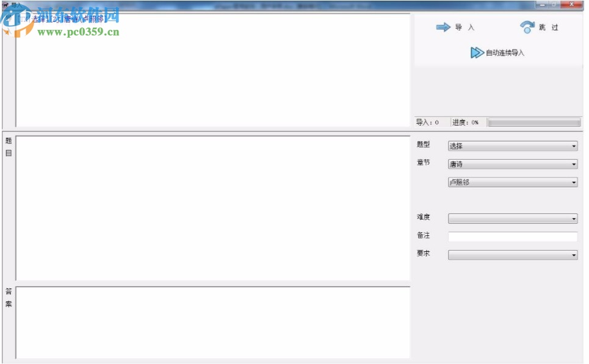Click the 要求 label
This screenshot has height=364, width=589.
(423, 253)
